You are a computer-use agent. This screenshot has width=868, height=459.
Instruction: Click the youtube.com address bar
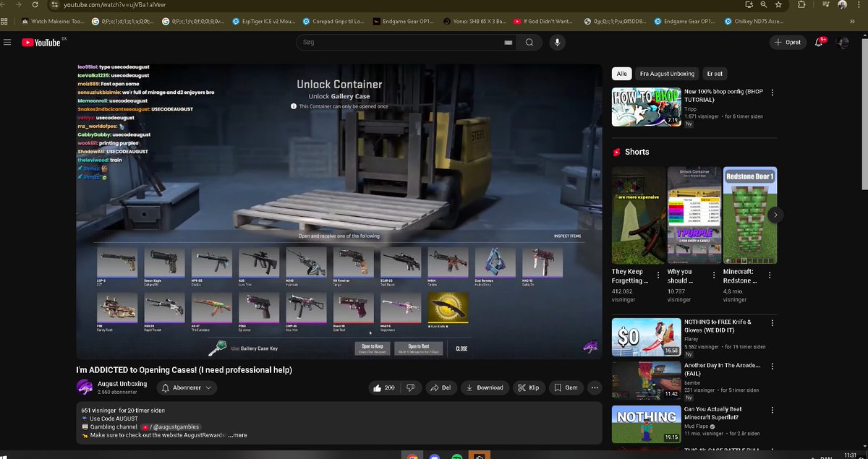[398, 4]
